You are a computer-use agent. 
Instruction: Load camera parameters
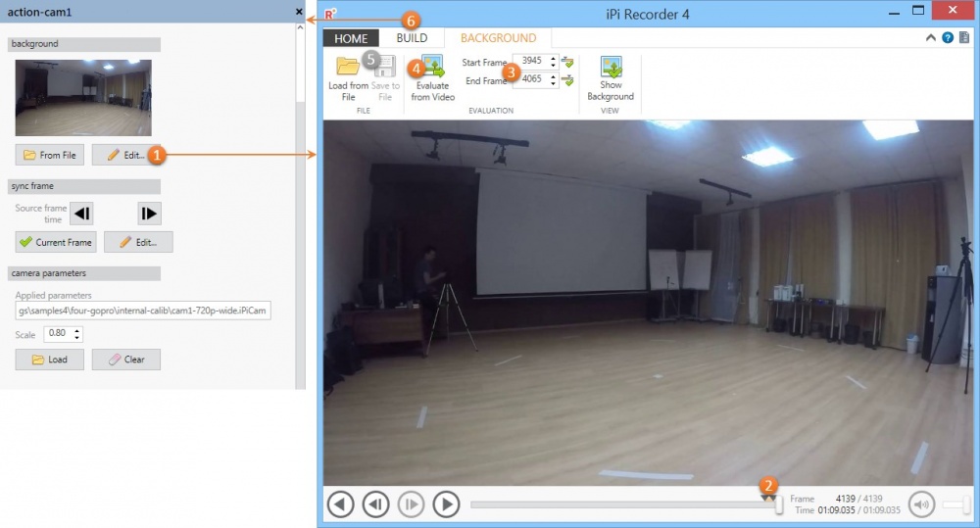49,360
